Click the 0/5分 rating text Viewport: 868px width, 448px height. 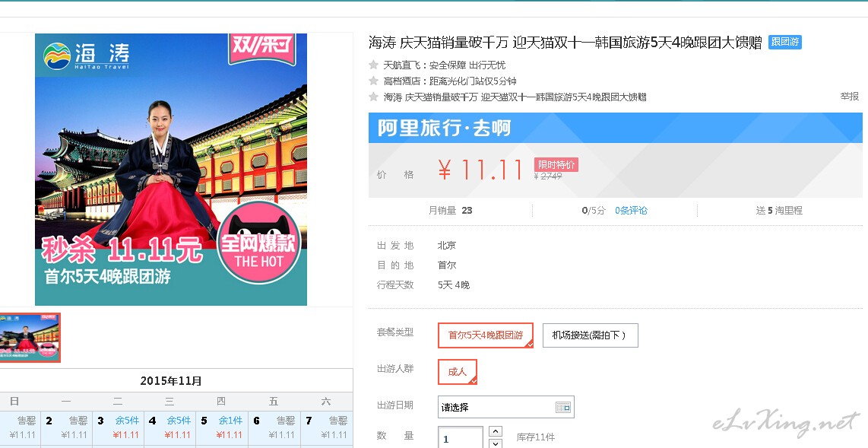pyautogui.click(x=594, y=211)
